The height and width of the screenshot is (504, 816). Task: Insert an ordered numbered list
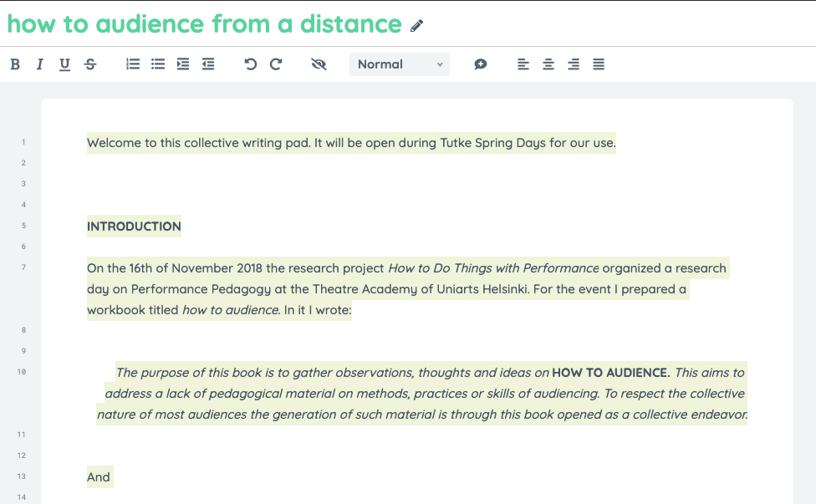click(x=132, y=64)
